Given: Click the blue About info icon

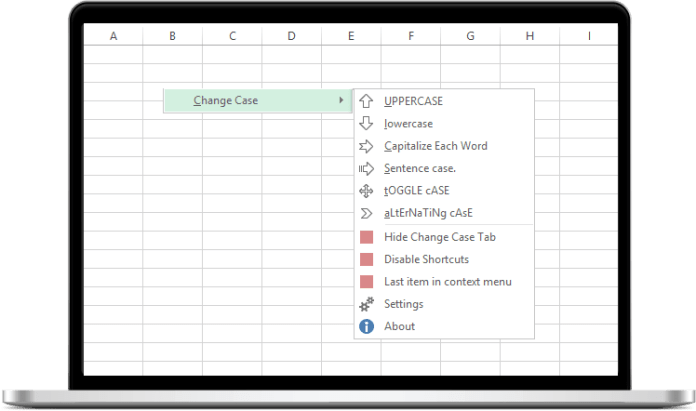Looking at the screenshot, I should pos(366,326).
